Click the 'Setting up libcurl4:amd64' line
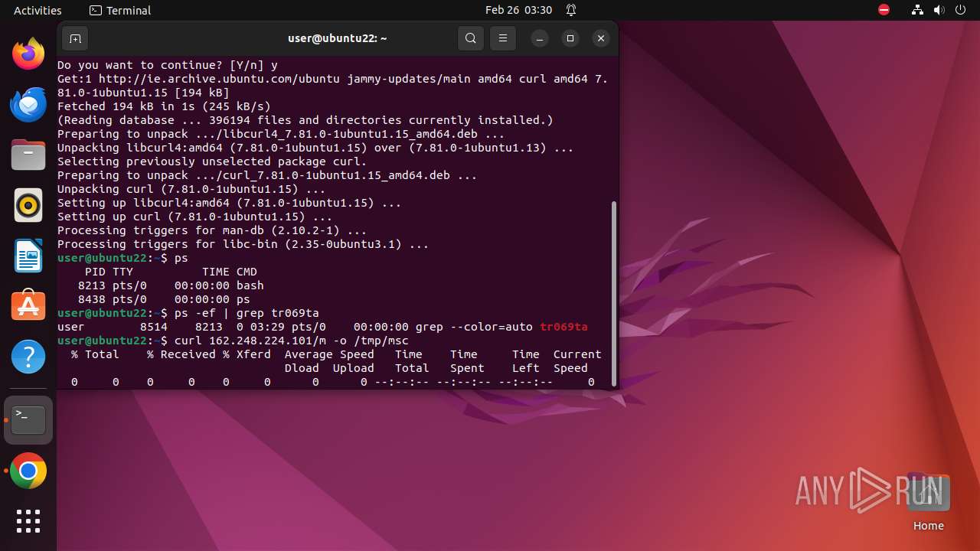The image size is (980, 551). 230,203
